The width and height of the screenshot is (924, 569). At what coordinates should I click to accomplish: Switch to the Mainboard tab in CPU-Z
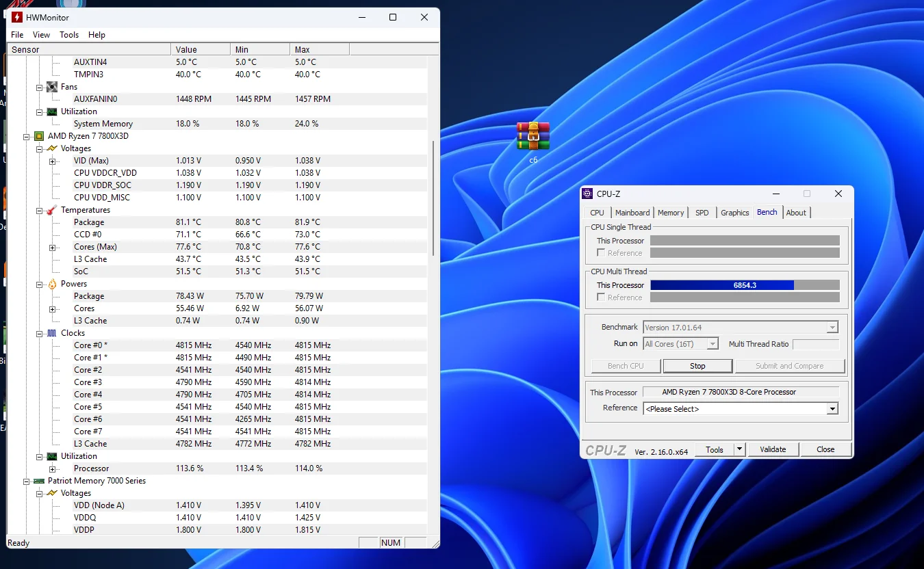632,213
